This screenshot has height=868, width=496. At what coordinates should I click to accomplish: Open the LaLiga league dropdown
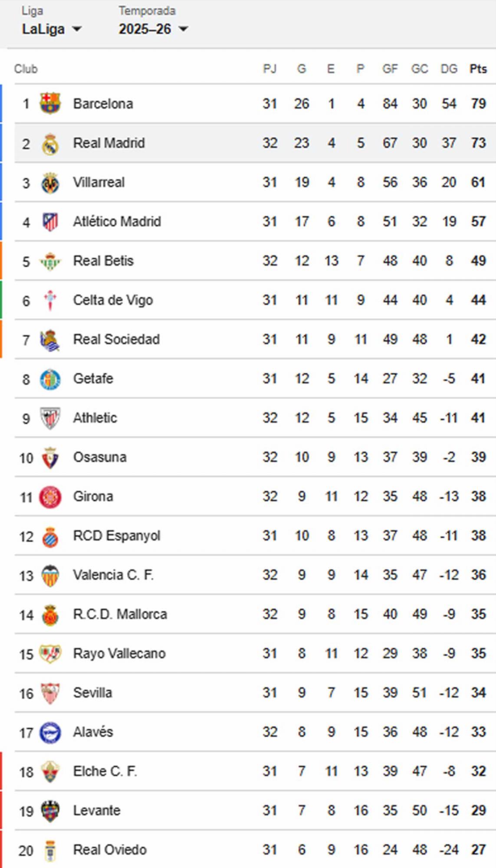[x=43, y=29]
